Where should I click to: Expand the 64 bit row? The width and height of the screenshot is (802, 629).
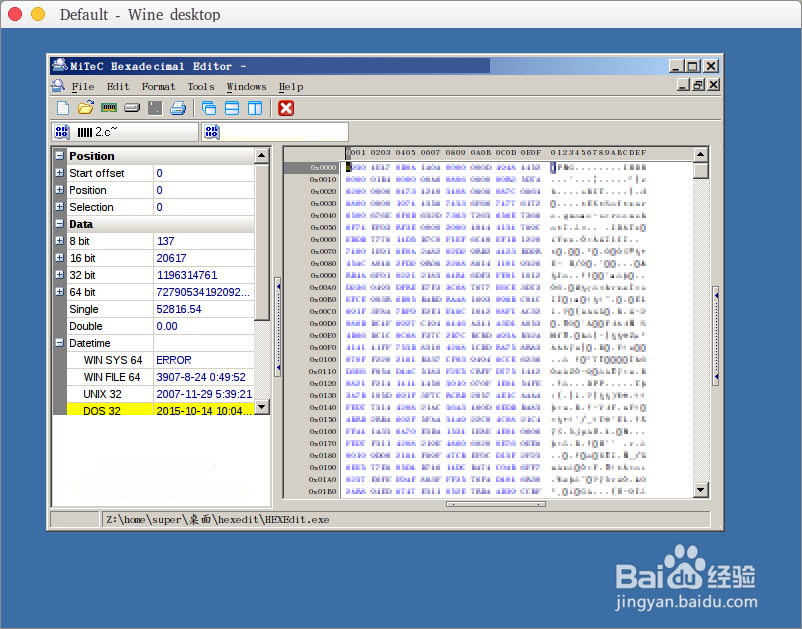pyautogui.click(x=60, y=291)
